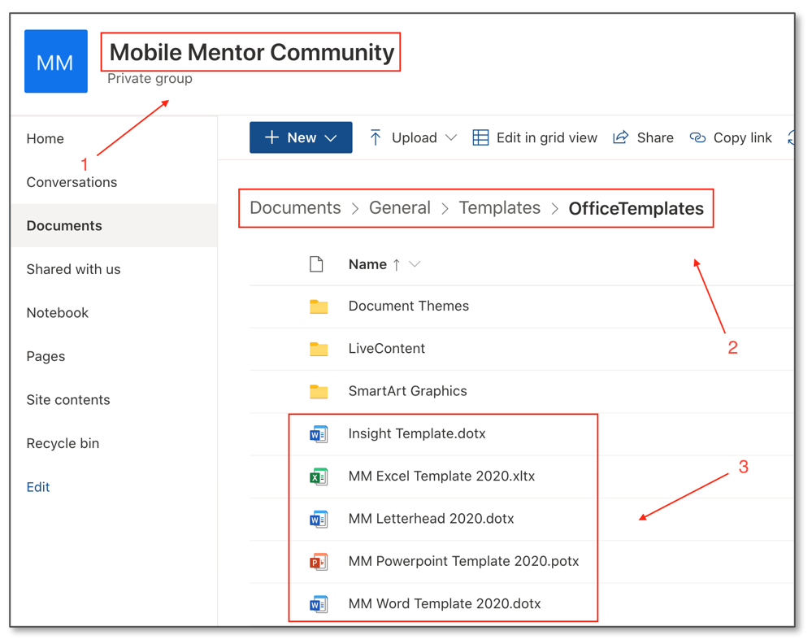Image resolution: width=812 pixels, height=644 pixels.
Task: Click the Share command text
Action: [655, 137]
